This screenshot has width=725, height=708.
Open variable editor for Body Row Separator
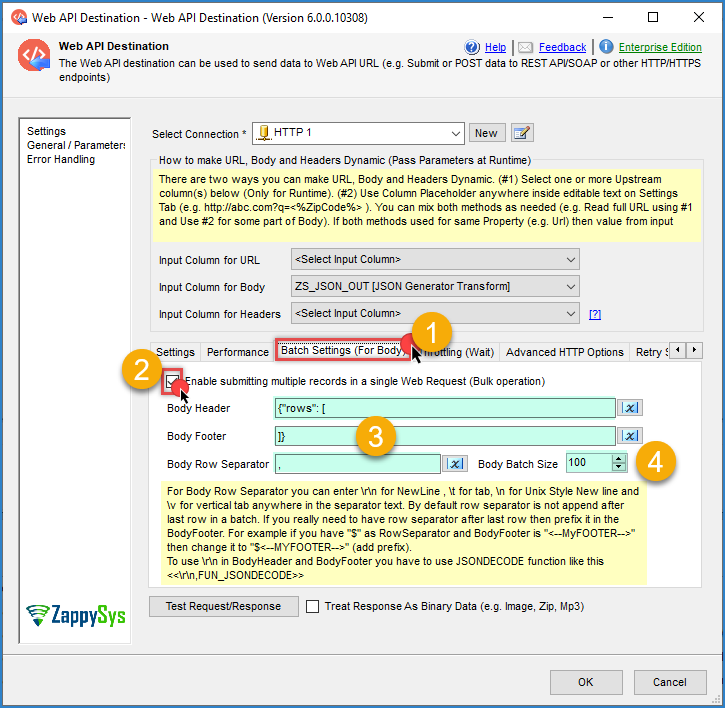point(455,464)
